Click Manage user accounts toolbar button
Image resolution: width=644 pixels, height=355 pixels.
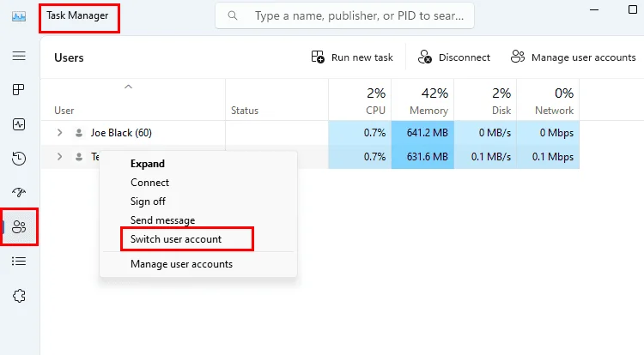click(574, 57)
